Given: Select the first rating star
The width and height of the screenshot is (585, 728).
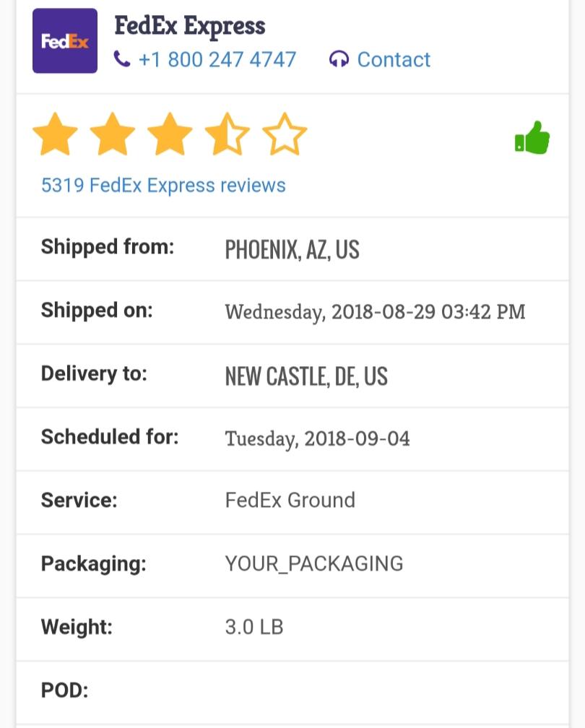Looking at the screenshot, I should click(55, 134).
